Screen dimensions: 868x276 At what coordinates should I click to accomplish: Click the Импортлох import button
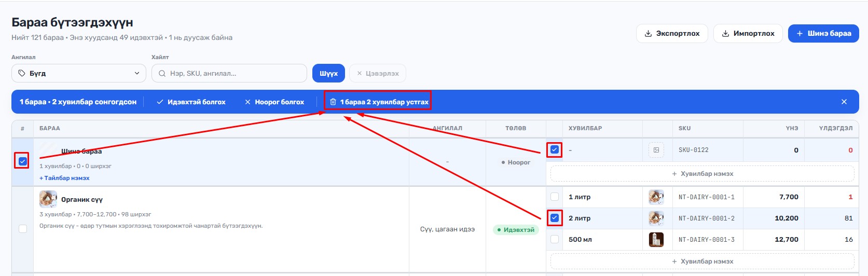[x=748, y=33]
